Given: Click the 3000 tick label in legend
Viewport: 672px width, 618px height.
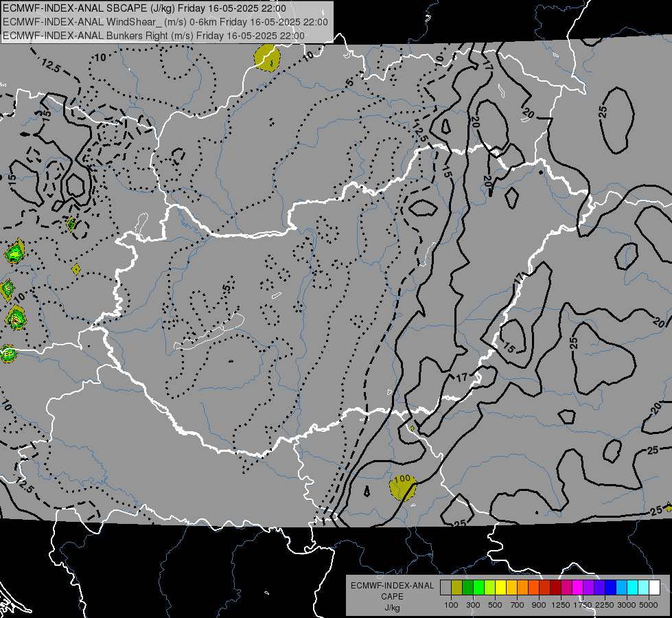Looking at the screenshot, I should [627, 605].
